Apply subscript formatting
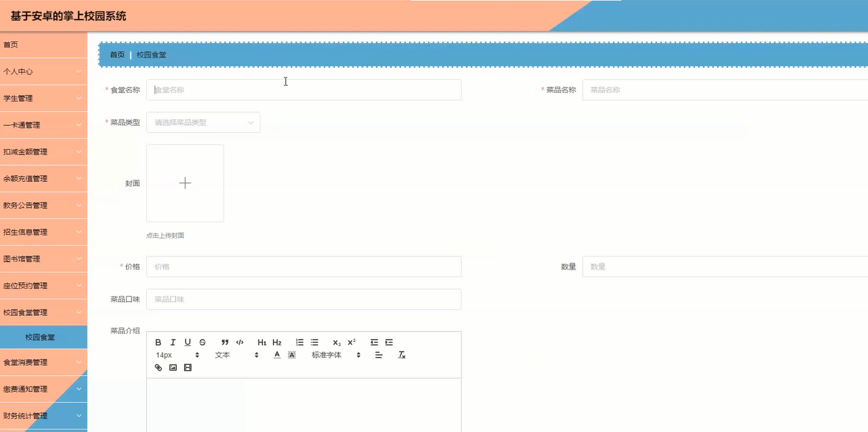 point(337,342)
